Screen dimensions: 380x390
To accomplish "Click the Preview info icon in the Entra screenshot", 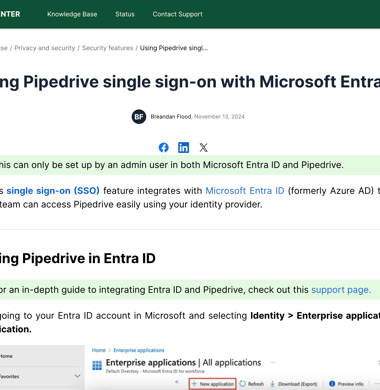I will coord(332,384).
